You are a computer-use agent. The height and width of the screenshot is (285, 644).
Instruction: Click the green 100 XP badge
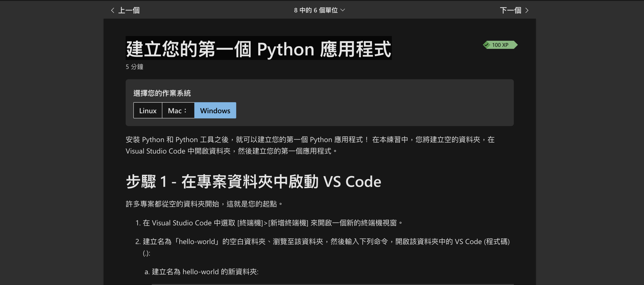coord(500,45)
